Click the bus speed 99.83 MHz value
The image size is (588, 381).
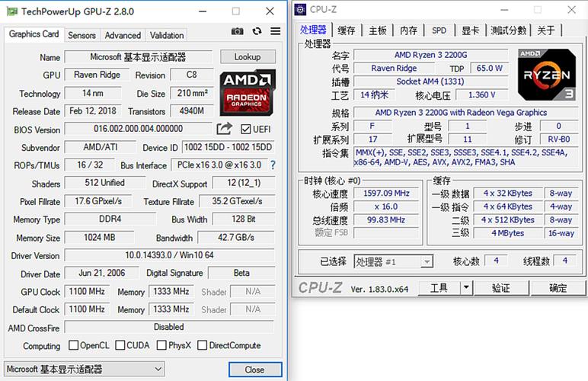pos(386,219)
